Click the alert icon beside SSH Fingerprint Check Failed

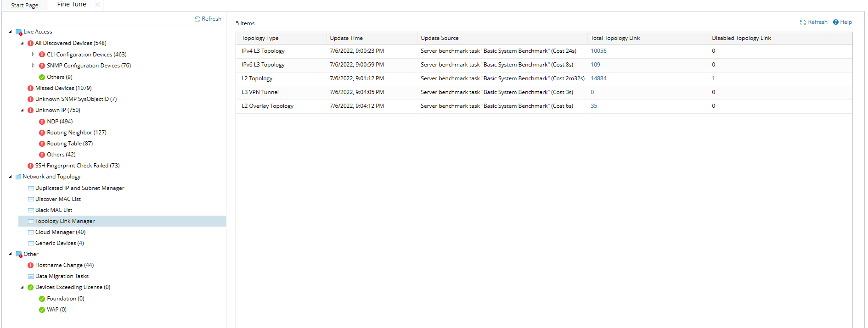(30, 166)
